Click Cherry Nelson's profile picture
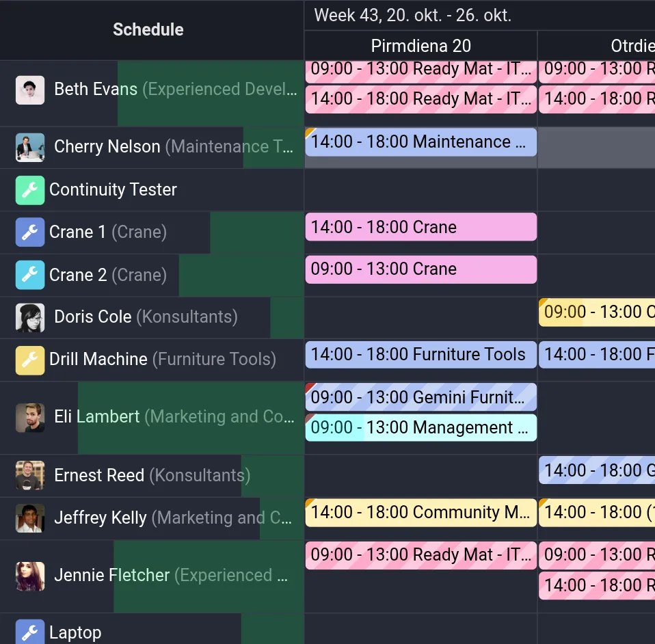655x644 pixels. coord(30,147)
